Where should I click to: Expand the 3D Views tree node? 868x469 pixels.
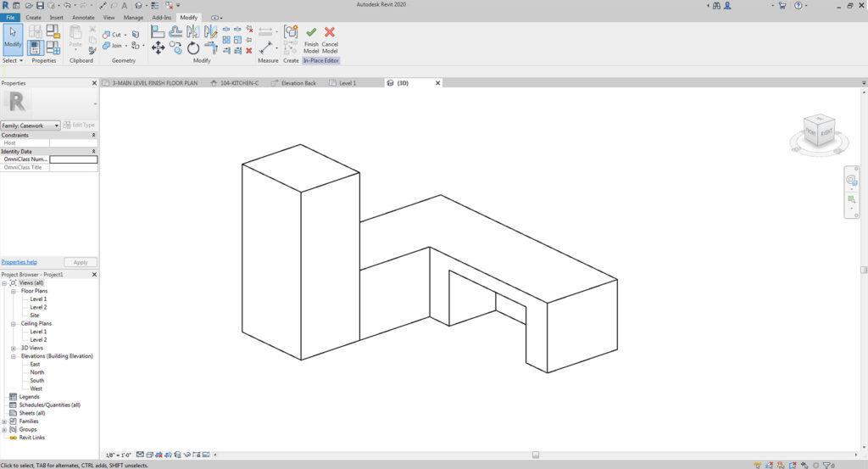click(14, 349)
